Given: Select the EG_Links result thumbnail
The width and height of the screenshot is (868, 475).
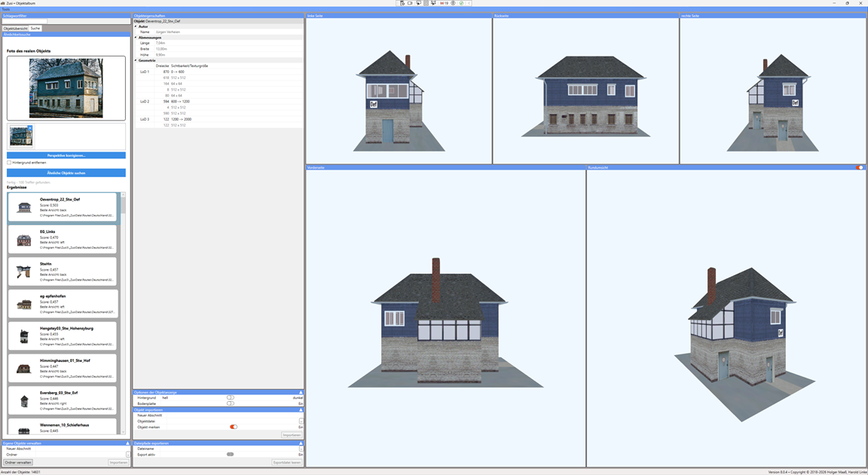Looking at the screenshot, I should tap(24, 240).
